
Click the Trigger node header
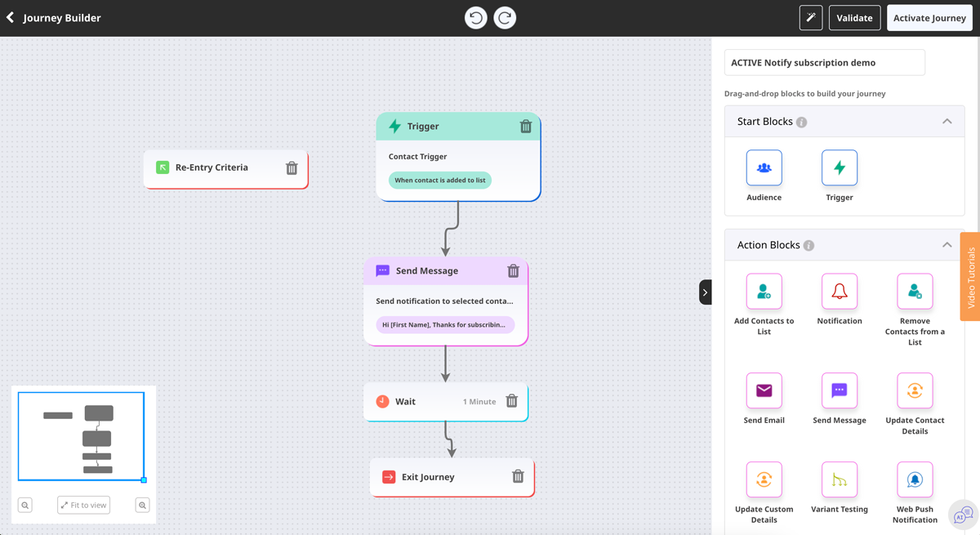point(458,127)
